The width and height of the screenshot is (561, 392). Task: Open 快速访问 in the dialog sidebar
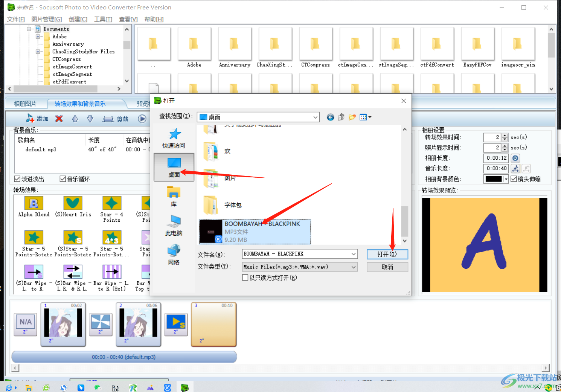tap(174, 138)
